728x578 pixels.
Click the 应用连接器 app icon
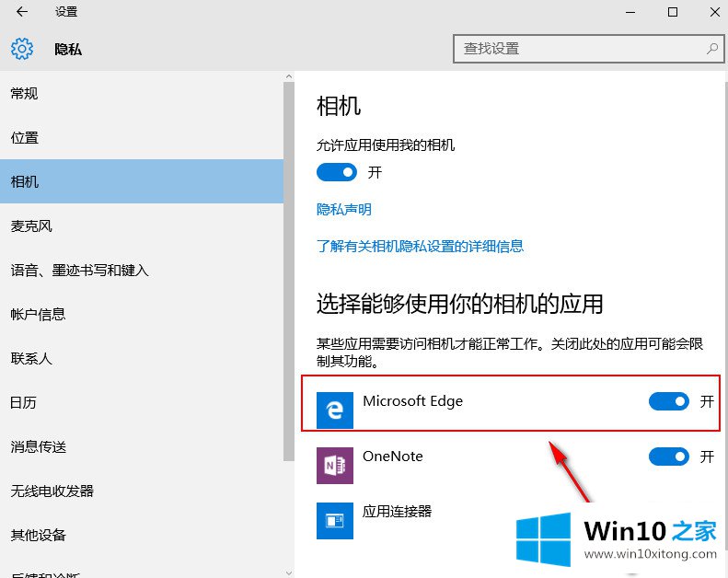pyautogui.click(x=335, y=521)
